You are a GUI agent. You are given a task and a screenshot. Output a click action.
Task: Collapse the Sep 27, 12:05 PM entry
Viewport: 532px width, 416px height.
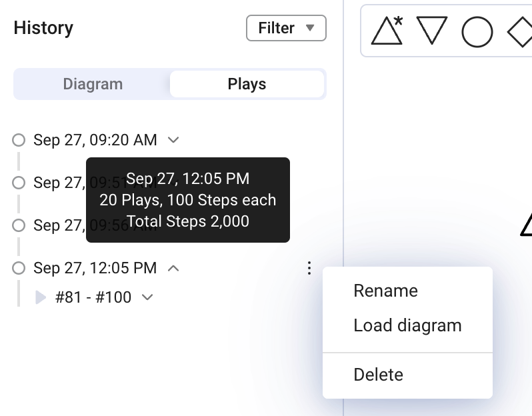(173, 269)
